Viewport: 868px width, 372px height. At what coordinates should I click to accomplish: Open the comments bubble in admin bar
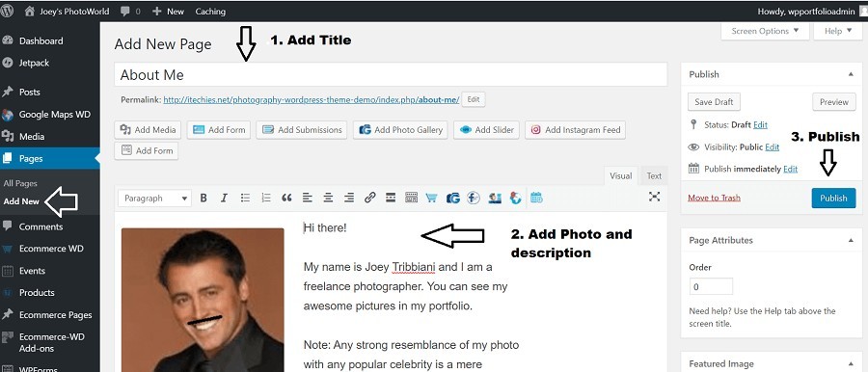pos(130,11)
